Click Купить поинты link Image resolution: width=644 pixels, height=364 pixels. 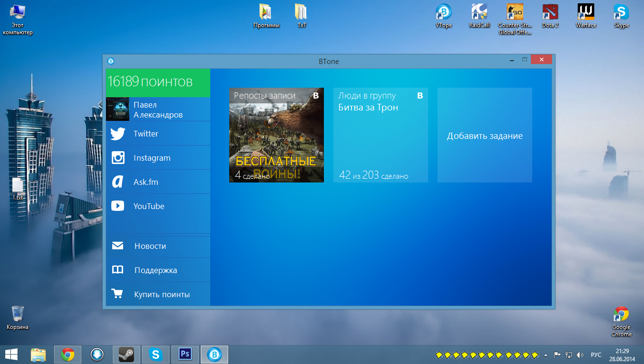162,294
